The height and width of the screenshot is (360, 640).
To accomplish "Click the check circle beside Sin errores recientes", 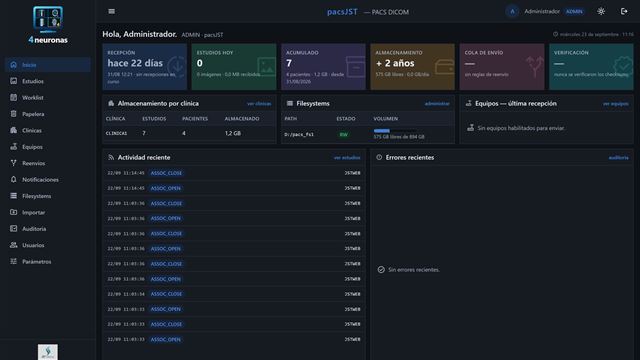I will (381, 270).
